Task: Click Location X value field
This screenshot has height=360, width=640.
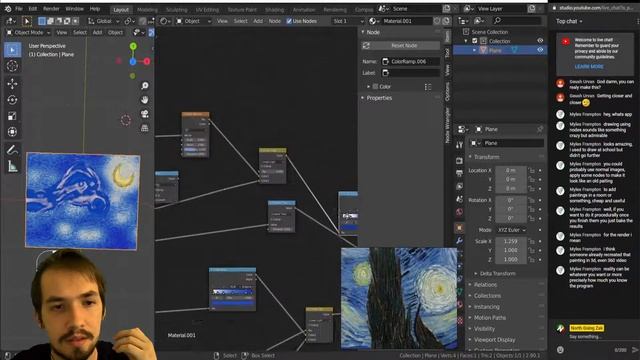Action: coord(511,170)
